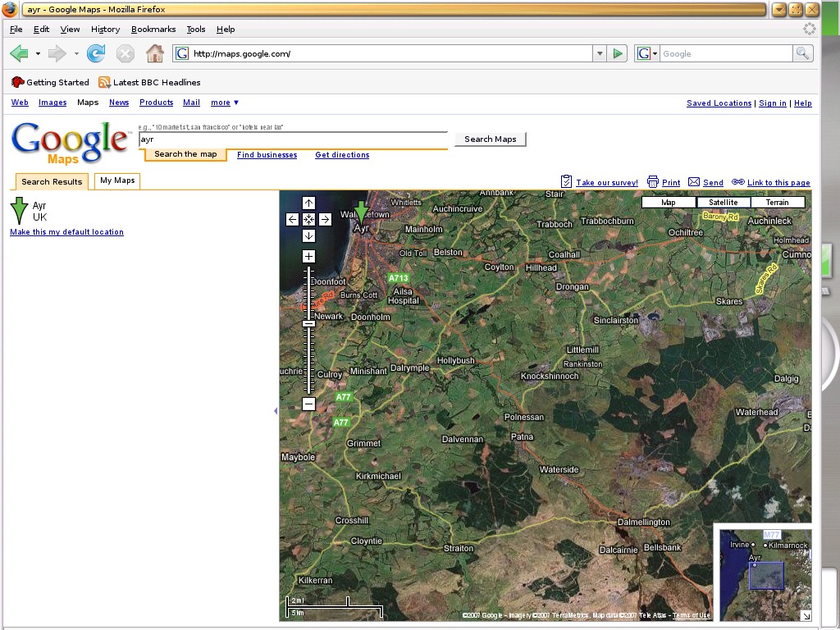Pan the map left with arrow
This screenshot has width=840, height=630.
(292, 219)
